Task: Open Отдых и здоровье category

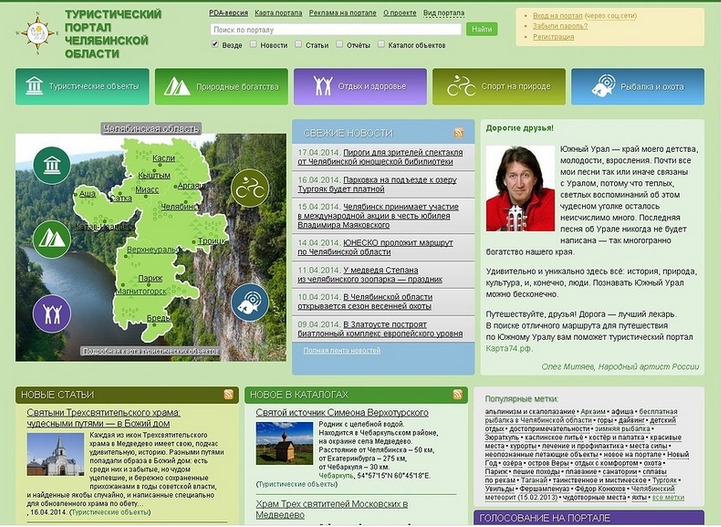Action: [x=360, y=86]
